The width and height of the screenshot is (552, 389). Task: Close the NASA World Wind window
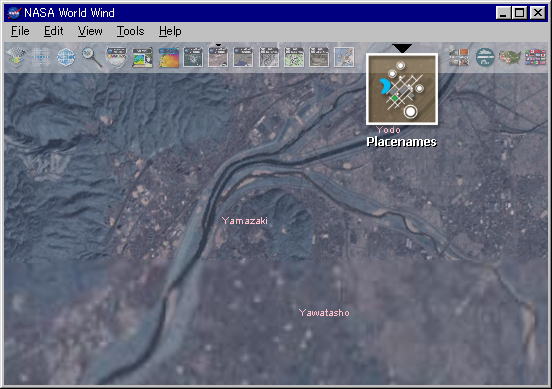coord(538,13)
